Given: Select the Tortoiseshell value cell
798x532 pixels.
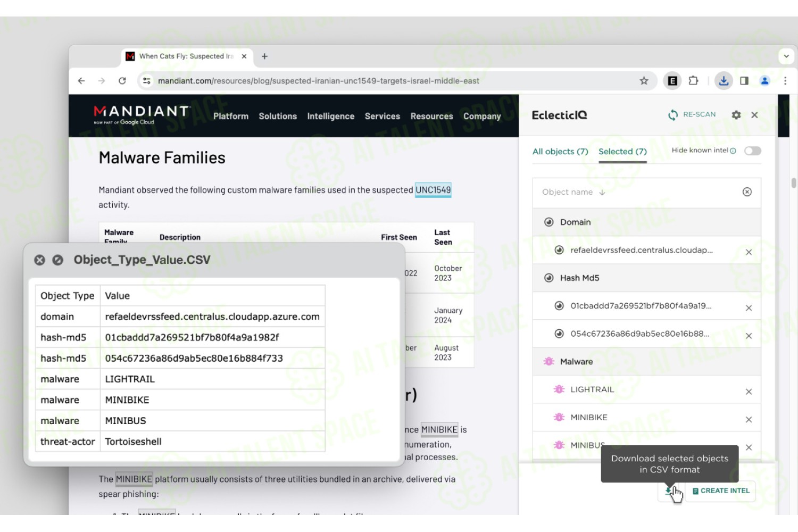Looking at the screenshot, I should [212, 442].
